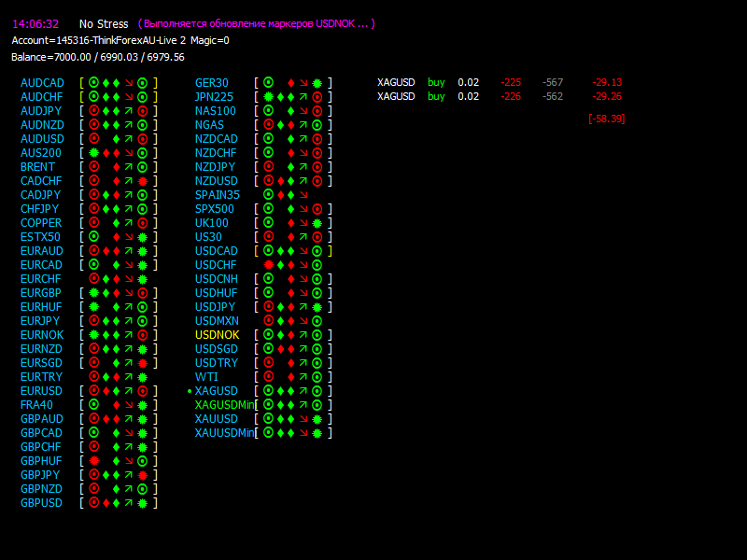The image size is (747, 560).
Task: Select the GBPUSD symbol label
Action: point(41,503)
